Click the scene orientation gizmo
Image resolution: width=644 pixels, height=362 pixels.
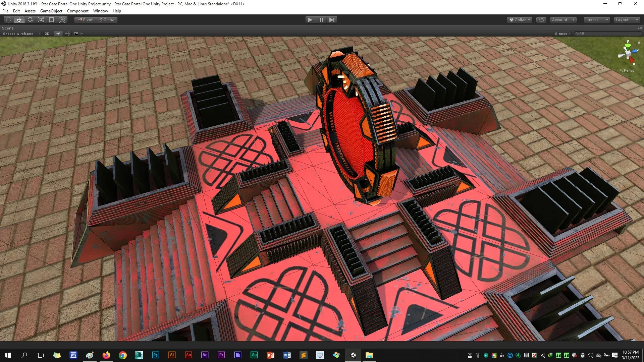pyautogui.click(x=627, y=53)
